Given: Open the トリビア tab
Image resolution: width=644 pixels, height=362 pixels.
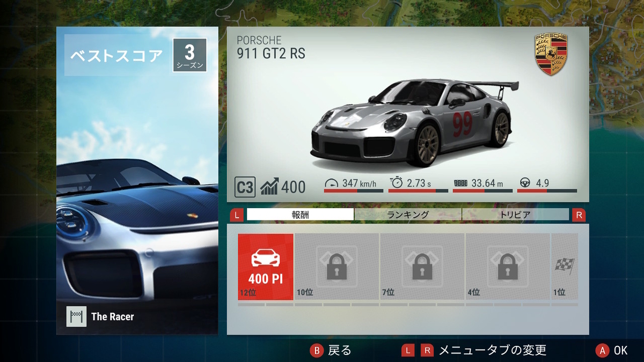Looking at the screenshot, I should point(515,215).
